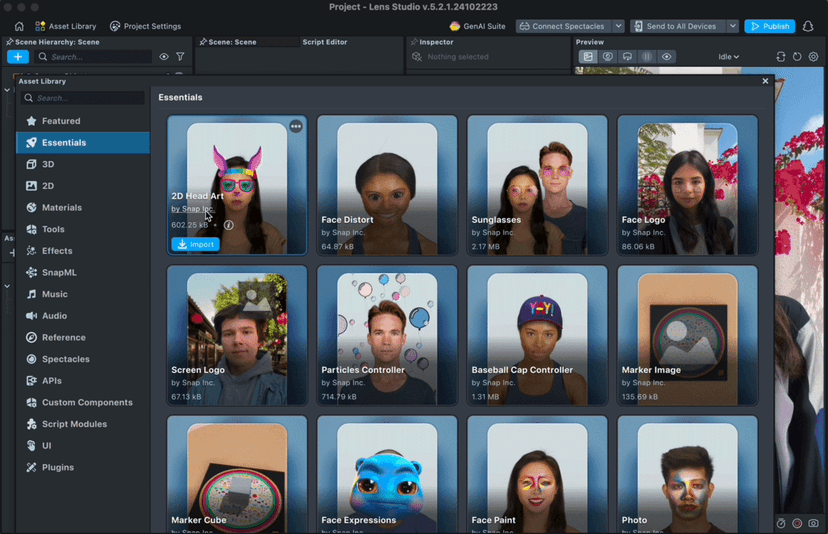Click the Home icon in top toolbar
The image size is (828, 534).
tap(19, 26)
